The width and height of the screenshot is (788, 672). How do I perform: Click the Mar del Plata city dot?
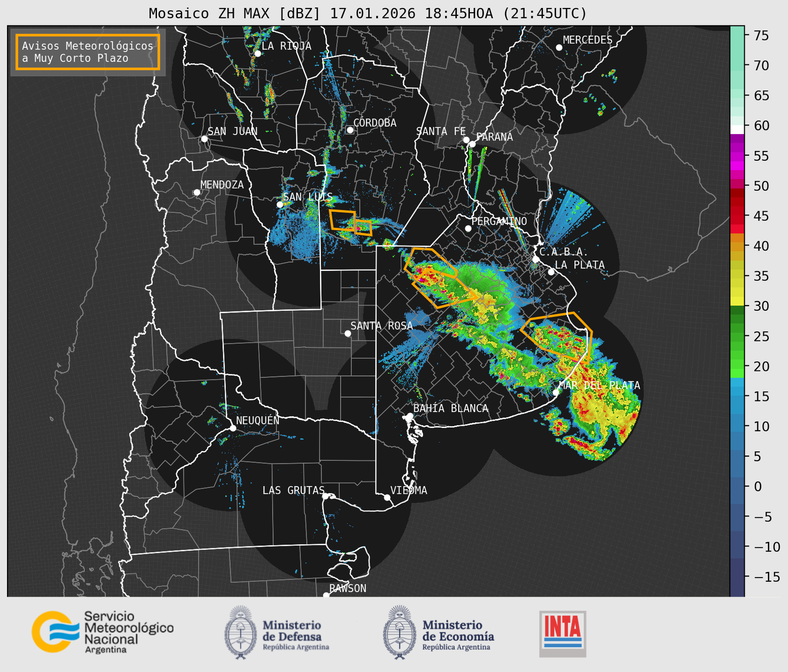point(556,393)
